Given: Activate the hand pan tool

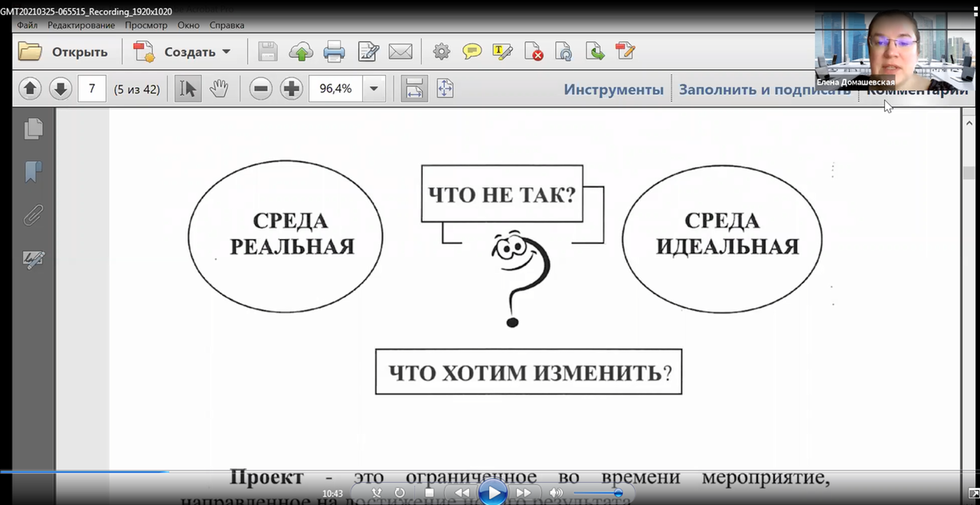Looking at the screenshot, I should point(219,89).
